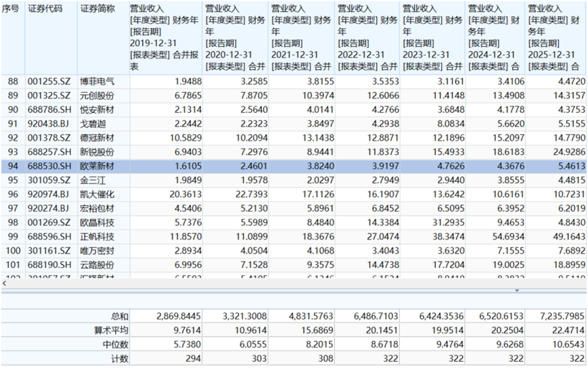The width and height of the screenshot is (588, 368).
Task: Click 云路股份 2022 revenue 14.4738
Action: tap(383, 265)
